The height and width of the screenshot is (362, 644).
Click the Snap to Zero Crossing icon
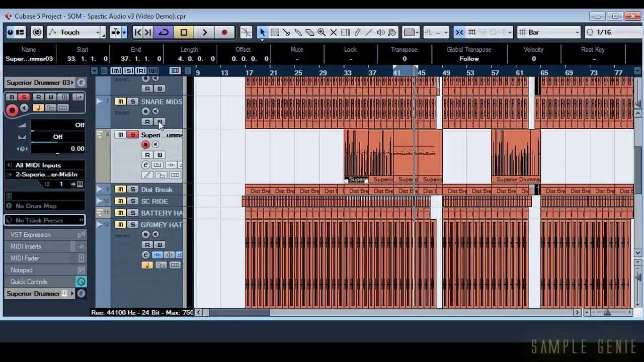pyautogui.click(x=246, y=32)
